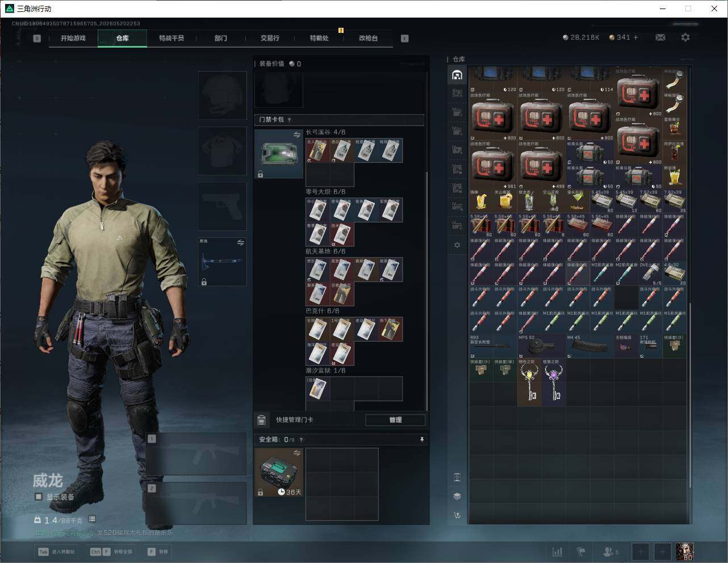Select primary weapon slot 1
The width and height of the screenshot is (728, 563).
[196, 454]
